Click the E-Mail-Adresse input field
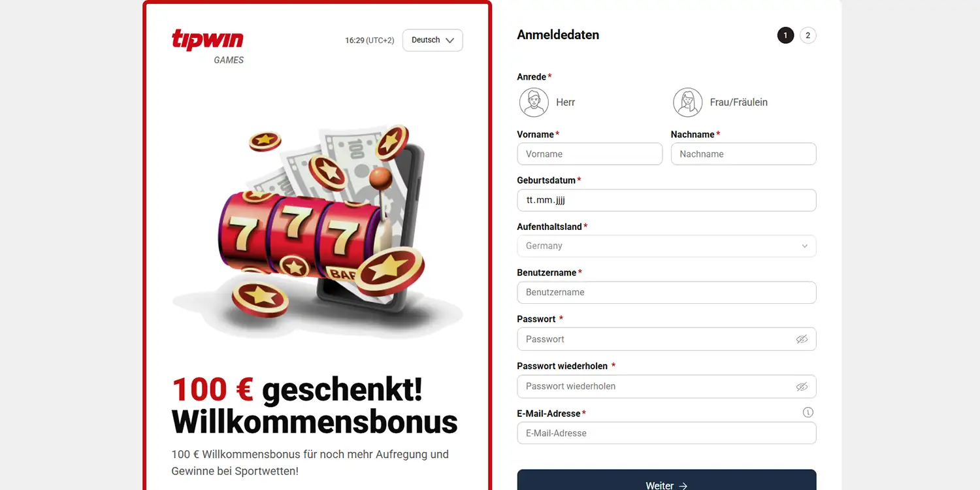 pos(666,433)
